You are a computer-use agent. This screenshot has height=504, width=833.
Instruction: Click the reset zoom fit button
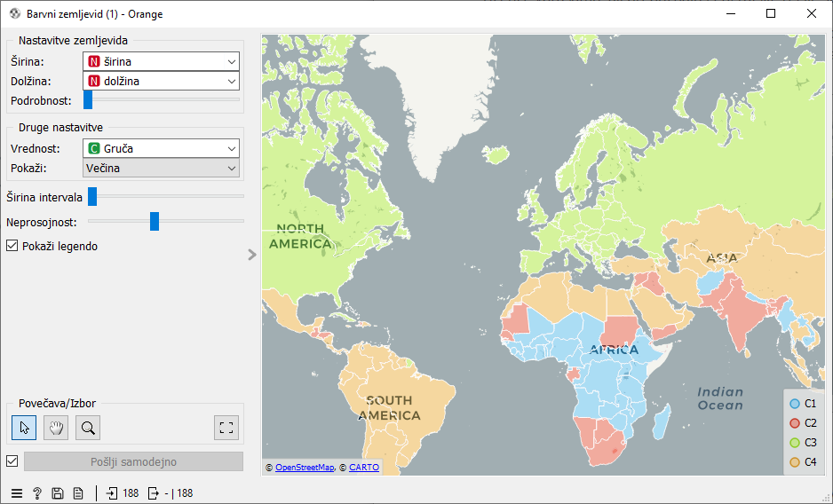coord(226,428)
